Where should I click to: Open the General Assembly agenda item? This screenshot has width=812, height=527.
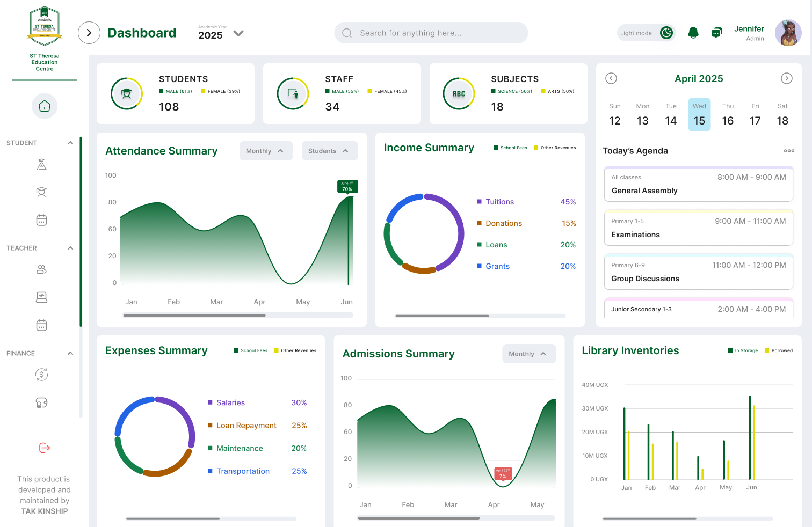pos(699,184)
